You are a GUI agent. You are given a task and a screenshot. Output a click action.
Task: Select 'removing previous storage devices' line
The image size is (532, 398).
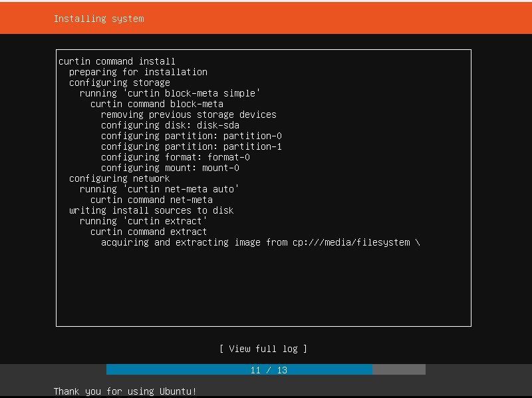point(189,114)
